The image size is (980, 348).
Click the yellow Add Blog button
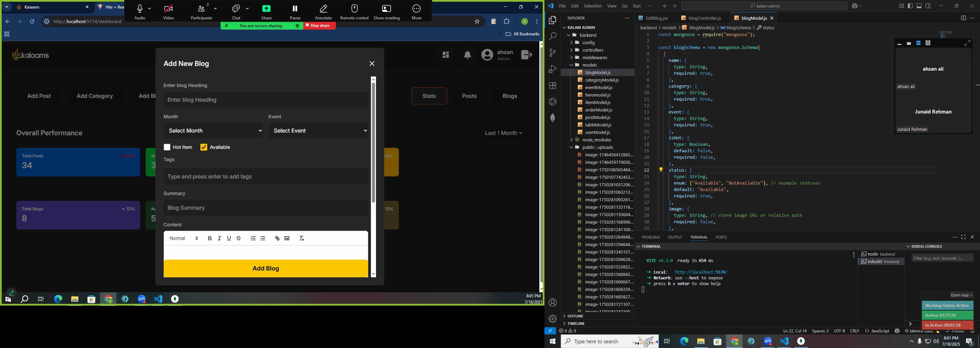pyautogui.click(x=266, y=268)
